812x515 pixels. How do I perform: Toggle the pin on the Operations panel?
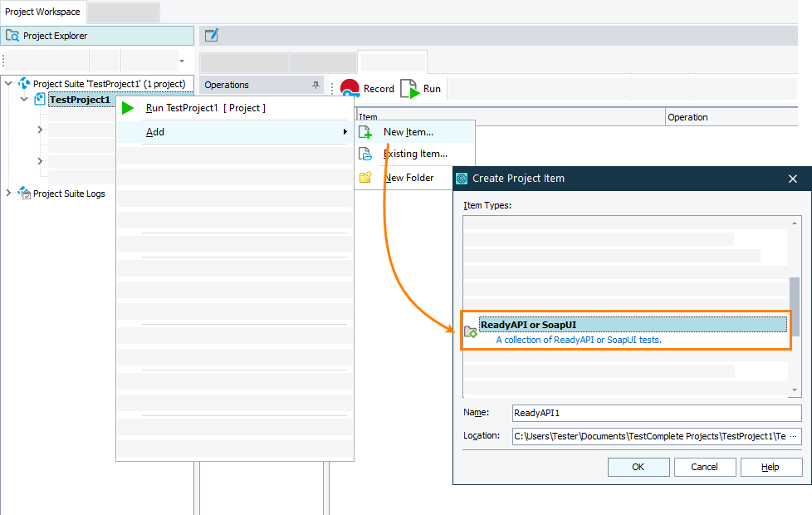[316, 85]
